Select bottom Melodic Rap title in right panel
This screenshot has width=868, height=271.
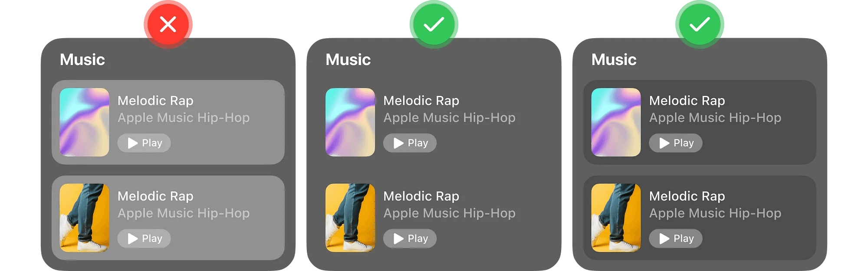click(687, 196)
